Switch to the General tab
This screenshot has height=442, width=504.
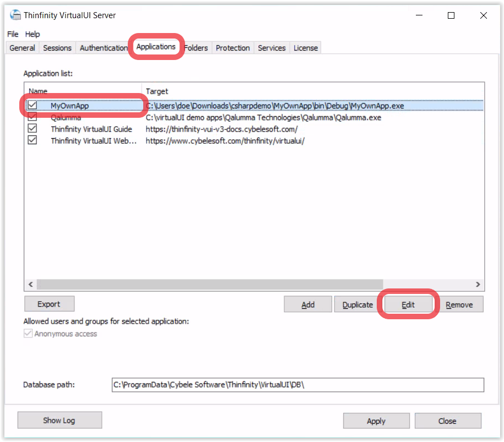point(22,48)
